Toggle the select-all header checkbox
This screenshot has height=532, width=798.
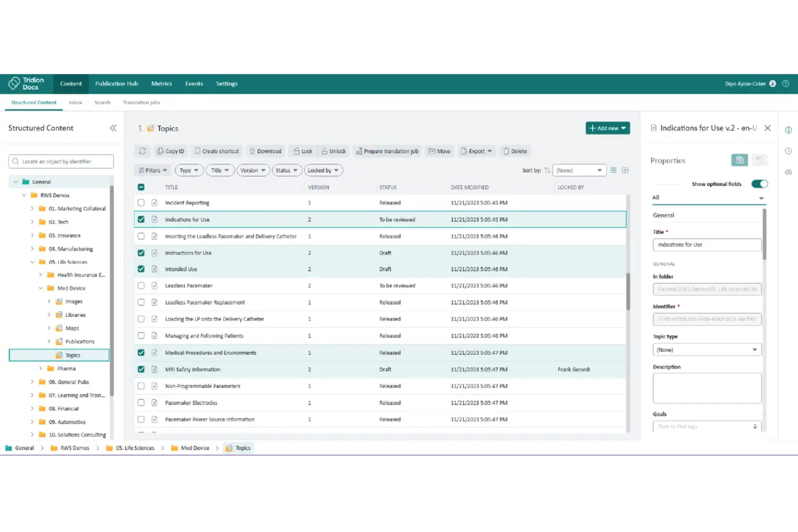point(141,187)
